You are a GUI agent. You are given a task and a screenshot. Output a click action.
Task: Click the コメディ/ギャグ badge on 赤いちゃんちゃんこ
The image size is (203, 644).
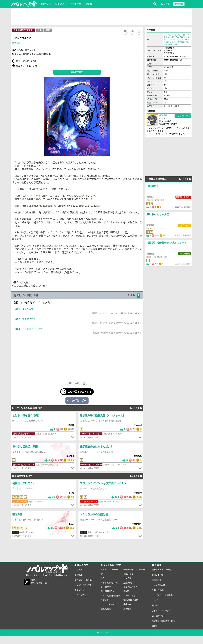tap(185, 225)
